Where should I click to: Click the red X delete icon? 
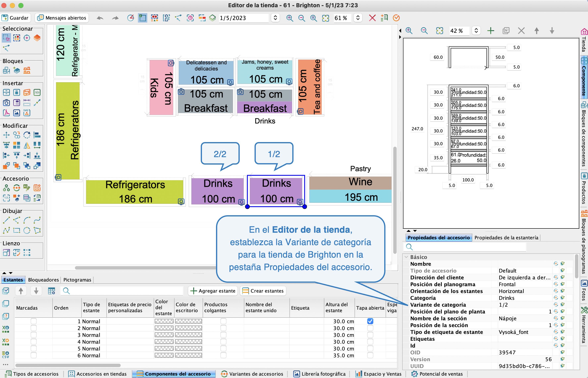pyautogui.click(x=372, y=18)
